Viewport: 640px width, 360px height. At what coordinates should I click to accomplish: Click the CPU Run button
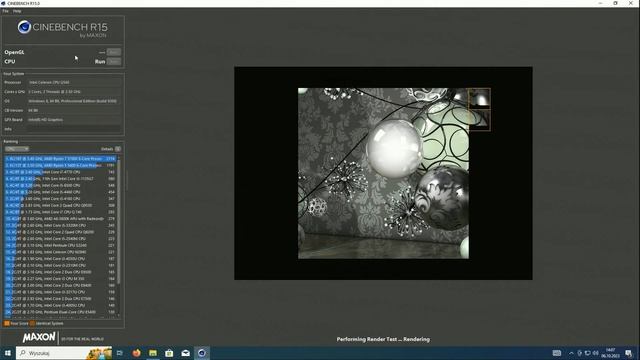pos(113,62)
